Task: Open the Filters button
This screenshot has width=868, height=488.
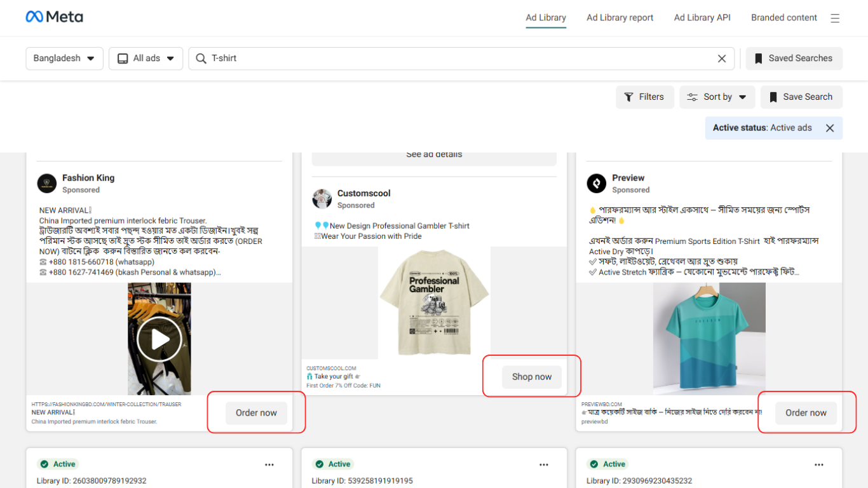Action: click(x=644, y=97)
